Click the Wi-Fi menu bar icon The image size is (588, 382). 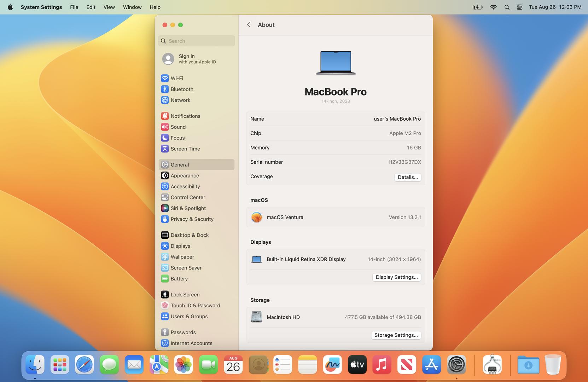coord(493,7)
